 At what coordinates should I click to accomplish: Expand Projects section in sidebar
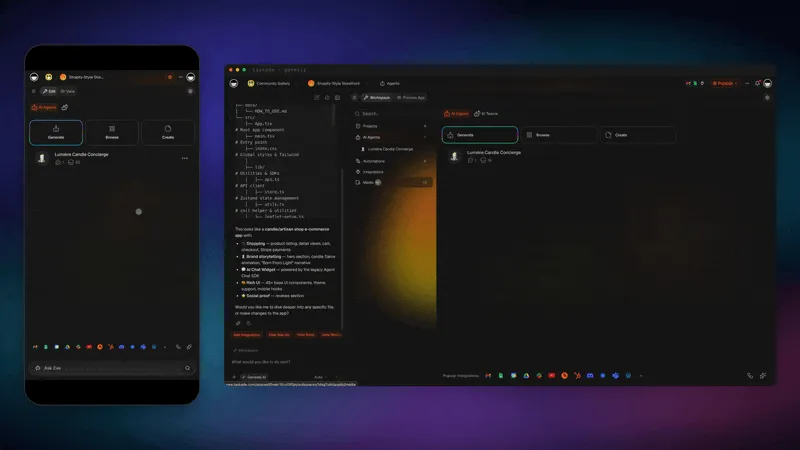click(x=391, y=126)
